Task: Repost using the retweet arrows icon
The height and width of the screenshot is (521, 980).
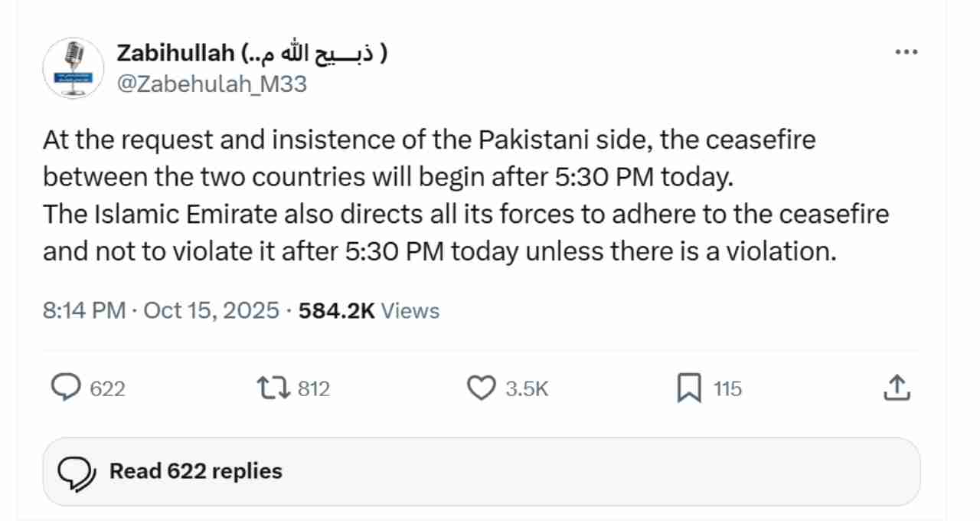Action: click(273, 388)
